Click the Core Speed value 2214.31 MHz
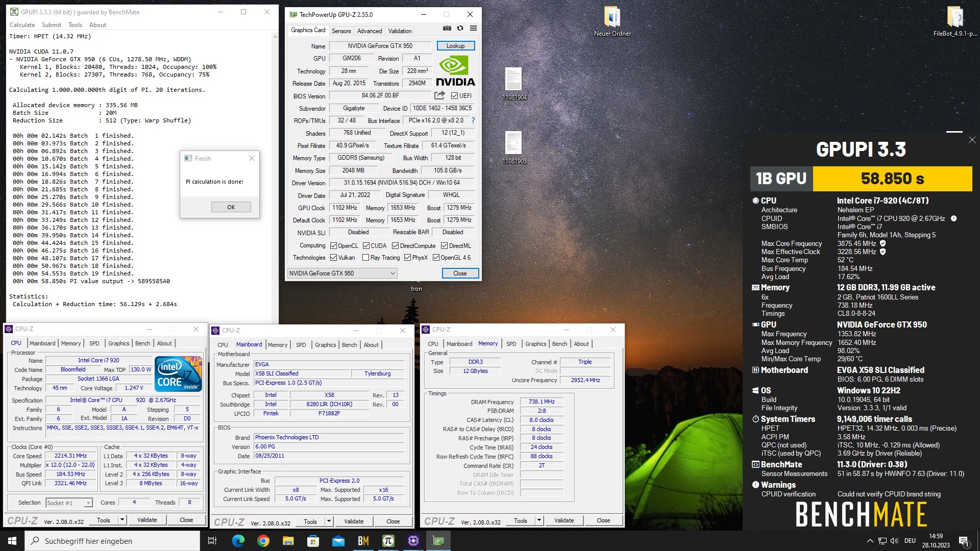 coord(71,456)
